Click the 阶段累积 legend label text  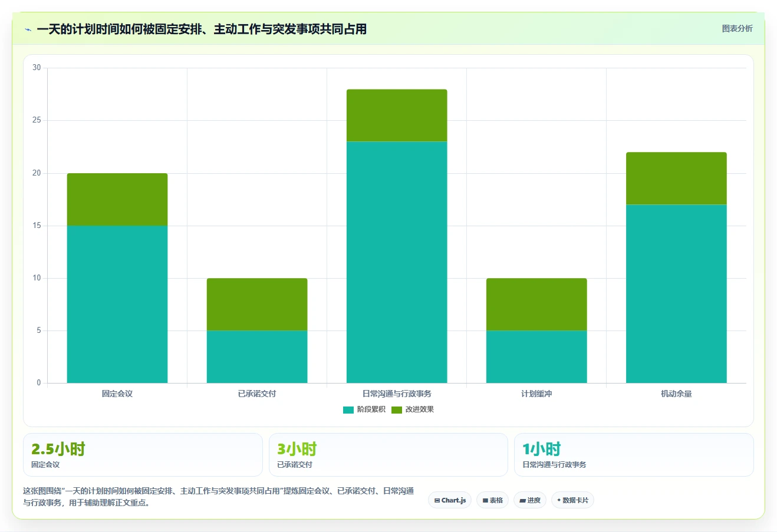click(371, 409)
